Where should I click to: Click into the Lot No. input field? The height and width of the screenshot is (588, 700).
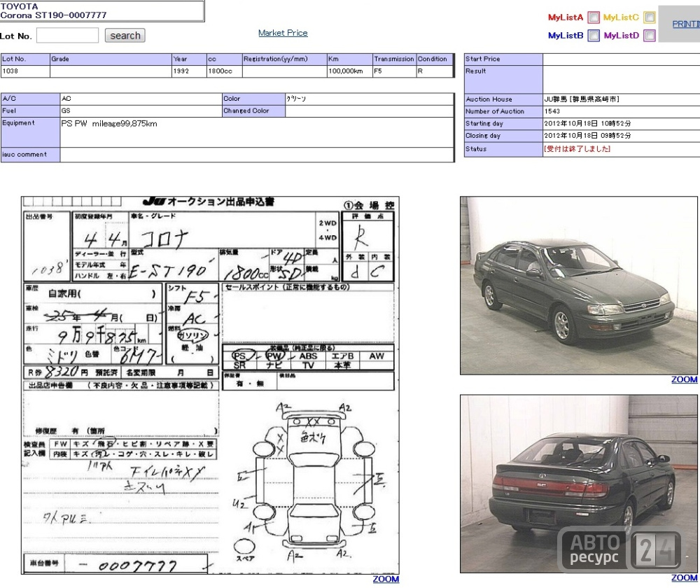click(67, 35)
